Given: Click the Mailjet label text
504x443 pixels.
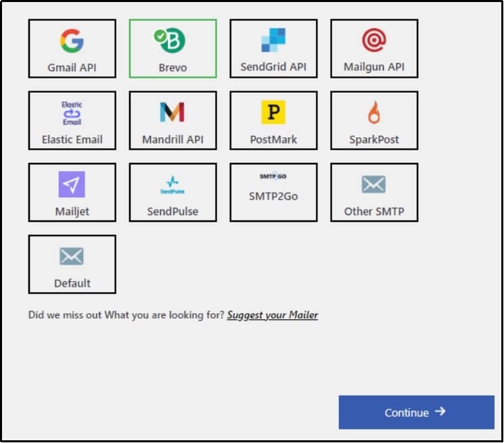Looking at the screenshot, I should coord(72,212).
